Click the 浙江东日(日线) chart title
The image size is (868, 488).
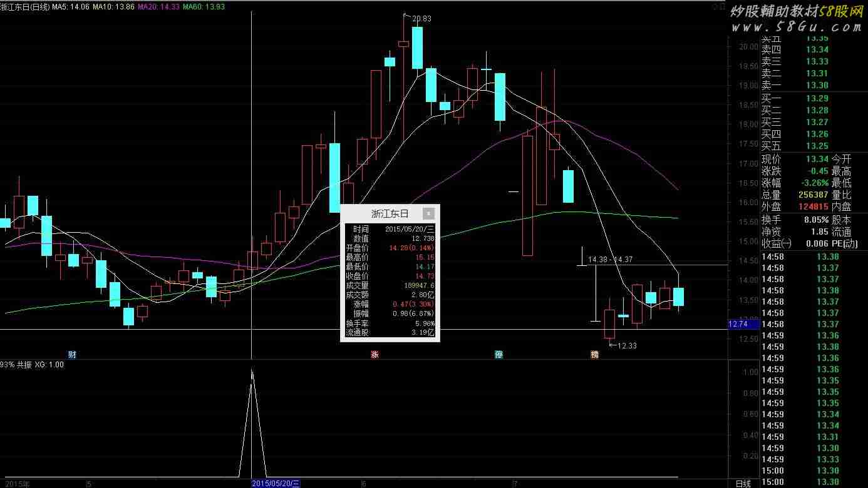point(25,6)
